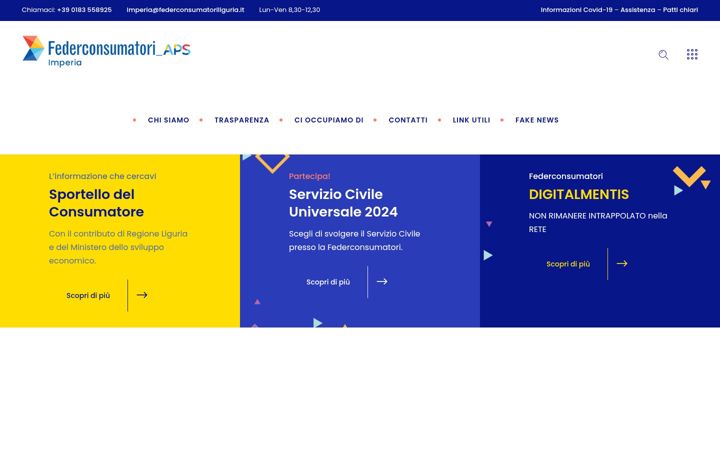This screenshot has width=720, height=450.
Task: Click arrow icon in yellow Sportello card
Action: click(142, 295)
